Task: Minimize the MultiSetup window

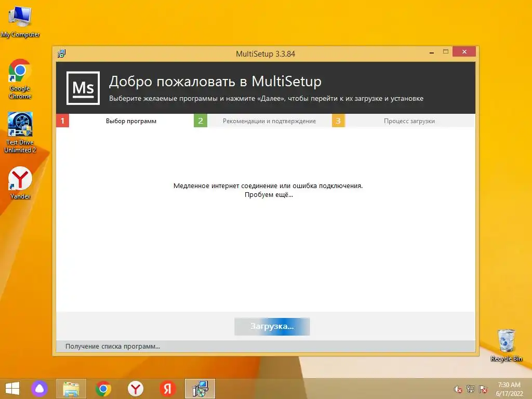Action: pos(432,52)
